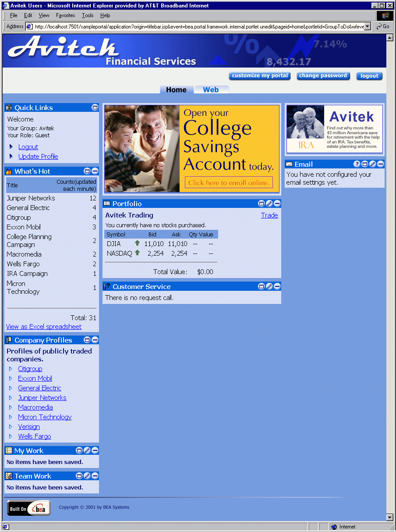Screen dimensions: 396x532
Task: Minimize the Portfolio portlet
Action: click(277, 204)
